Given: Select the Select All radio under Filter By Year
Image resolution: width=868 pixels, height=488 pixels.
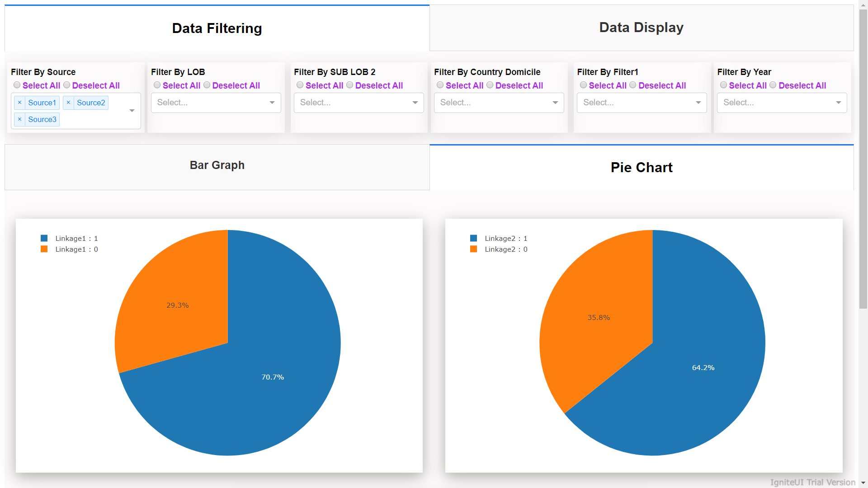Looking at the screenshot, I should pos(723,85).
